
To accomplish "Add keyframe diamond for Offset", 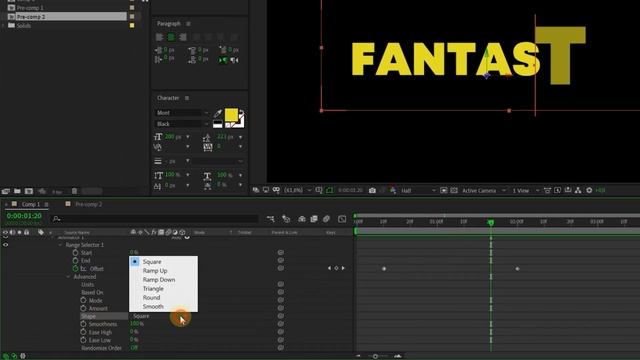I will [336, 268].
